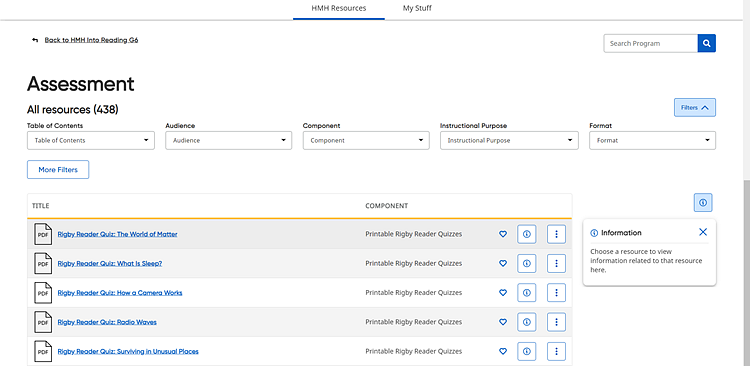This screenshot has width=750, height=366.
Task: Switch to the HMH Resources tab
Action: point(339,8)
